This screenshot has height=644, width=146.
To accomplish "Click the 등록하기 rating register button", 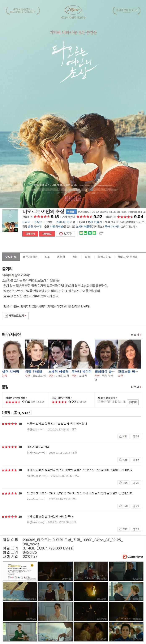I will (x=133, y=402).
